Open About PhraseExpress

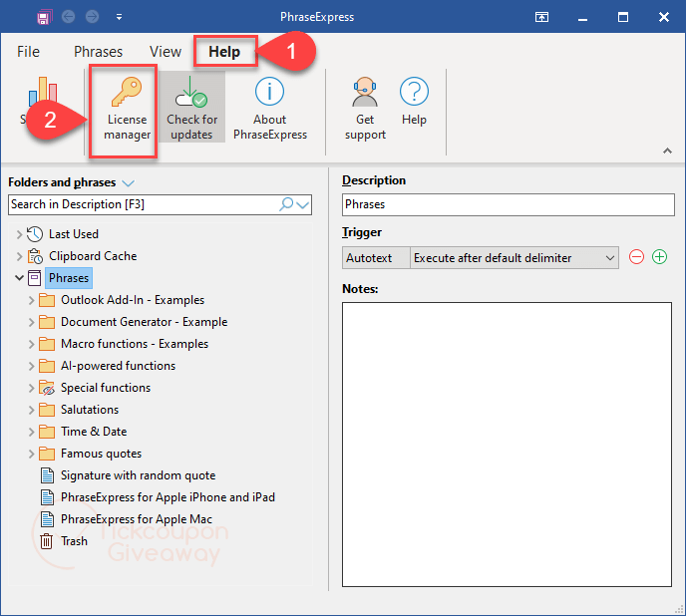270,108
